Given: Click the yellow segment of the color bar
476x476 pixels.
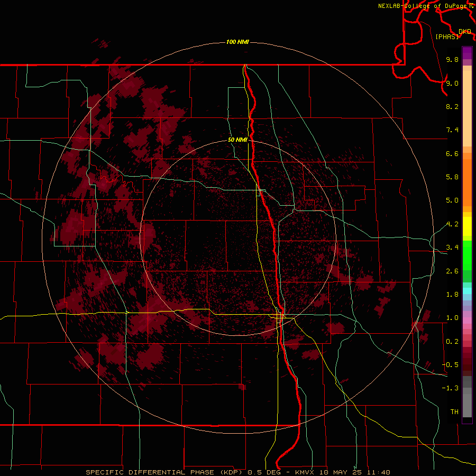Looking at the screenshot, I should coord(467,226).
